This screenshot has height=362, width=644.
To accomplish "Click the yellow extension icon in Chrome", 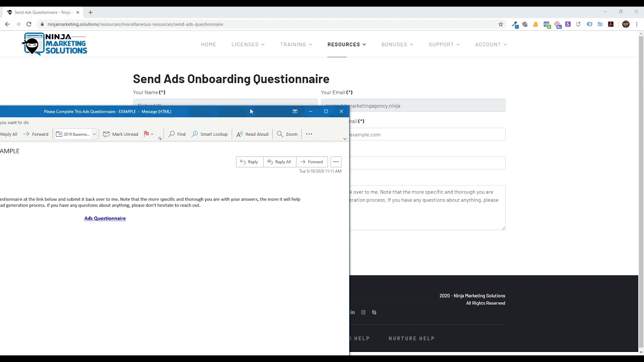I will coord(535,24).
